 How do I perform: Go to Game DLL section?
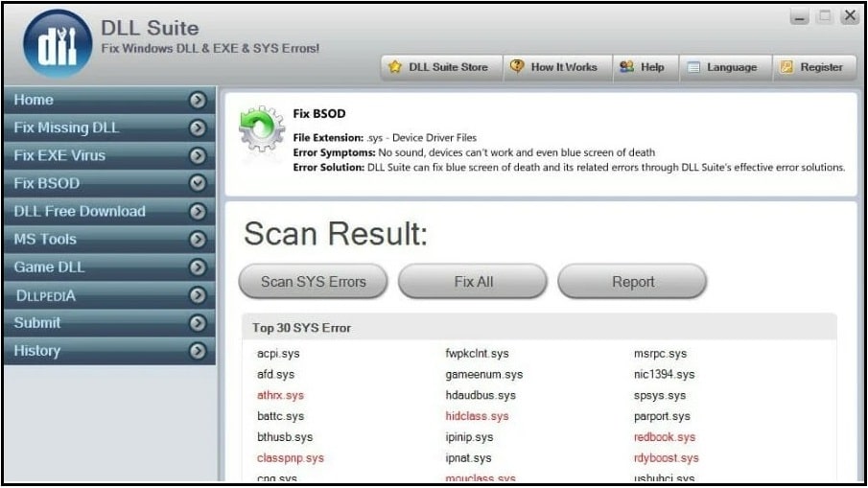point(109,267)
